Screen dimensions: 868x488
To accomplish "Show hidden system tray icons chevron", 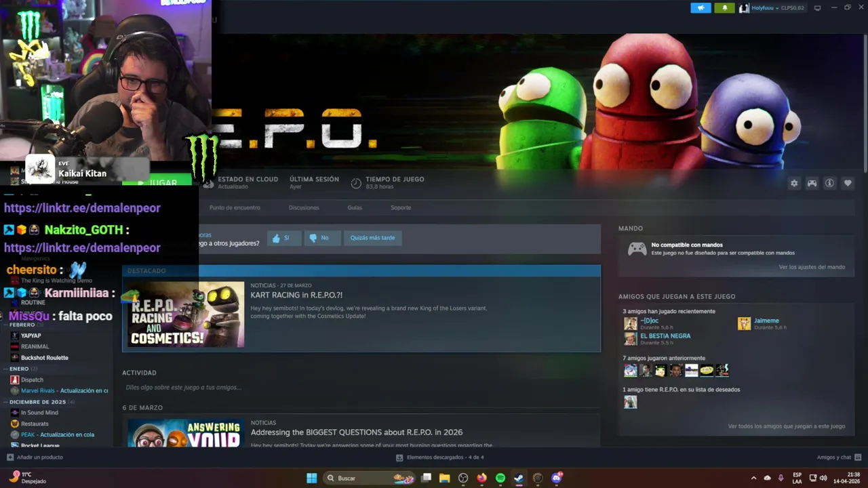I will [753, 478].
